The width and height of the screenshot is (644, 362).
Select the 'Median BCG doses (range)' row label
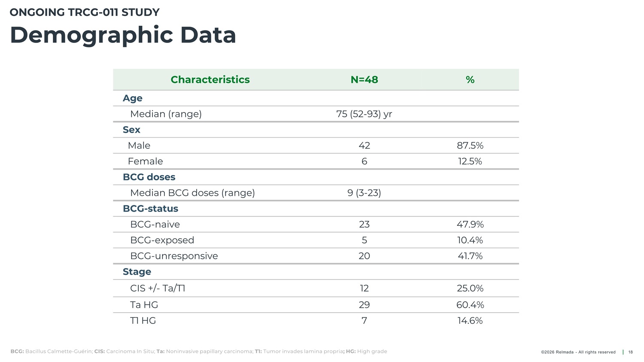[192, 193]
